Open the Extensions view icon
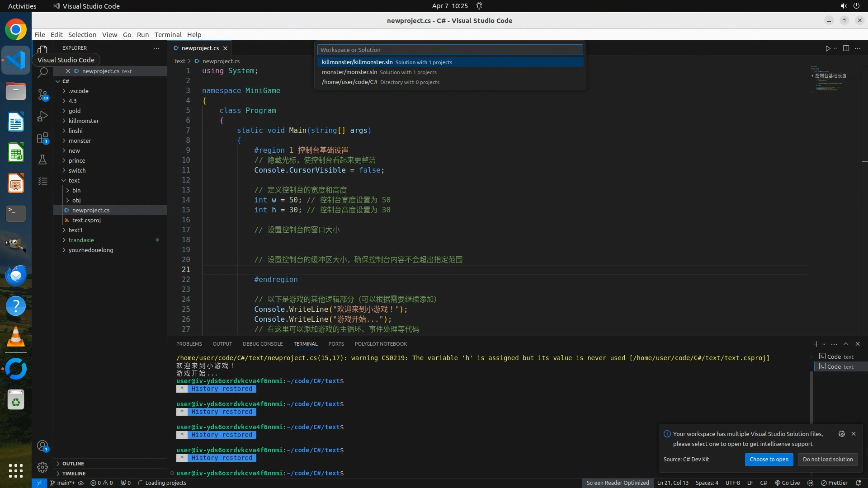This screenshot has width=868, height=488. click(x=42, y=138)
